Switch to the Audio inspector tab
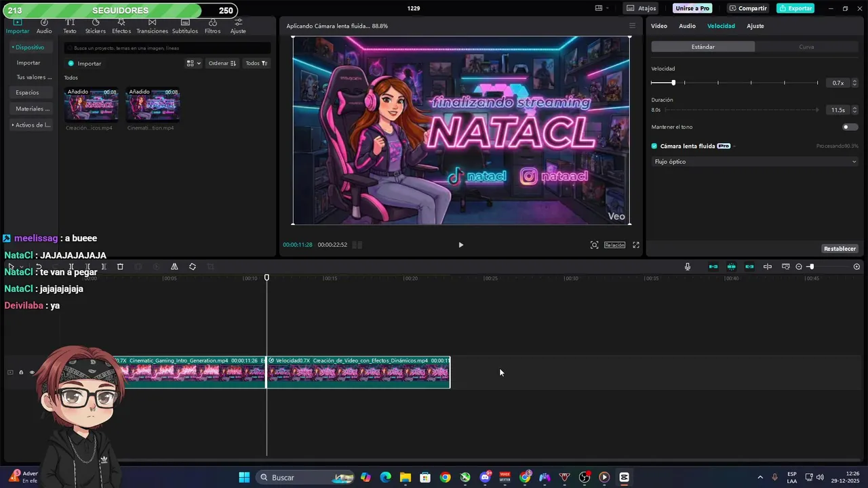This screenshot has height=488, width=868. 687,26
